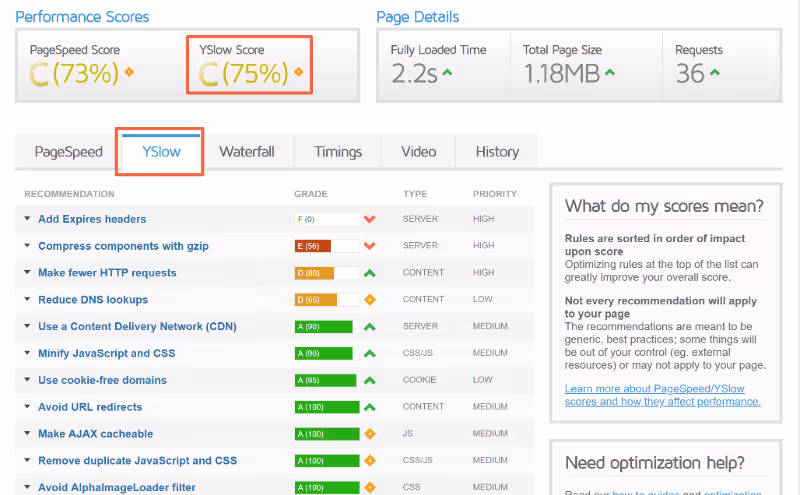Click the PageSpeed Score C (73%) value

tap(74, 73)
